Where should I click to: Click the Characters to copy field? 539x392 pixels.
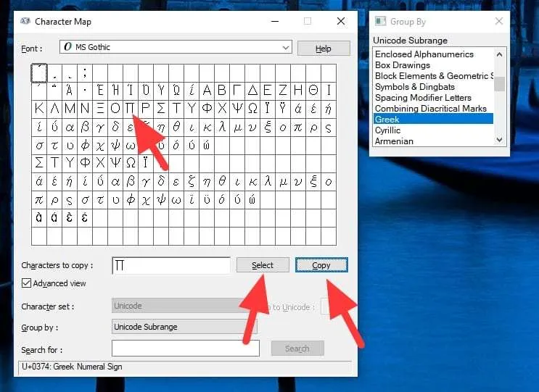click(x=171, y=265)
